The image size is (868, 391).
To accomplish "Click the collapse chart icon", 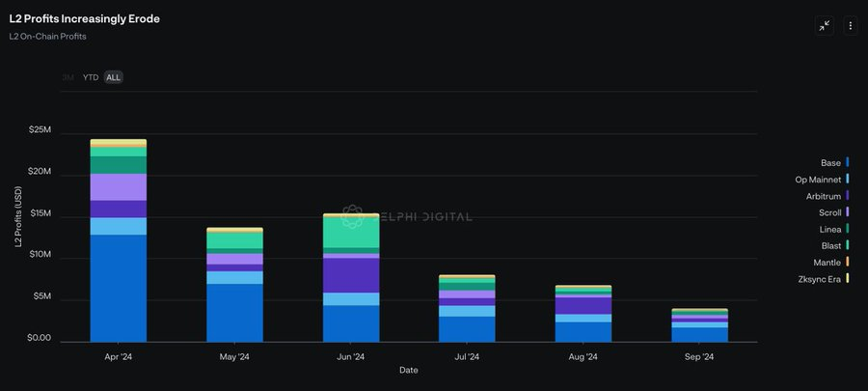I will tap(825, 25).
